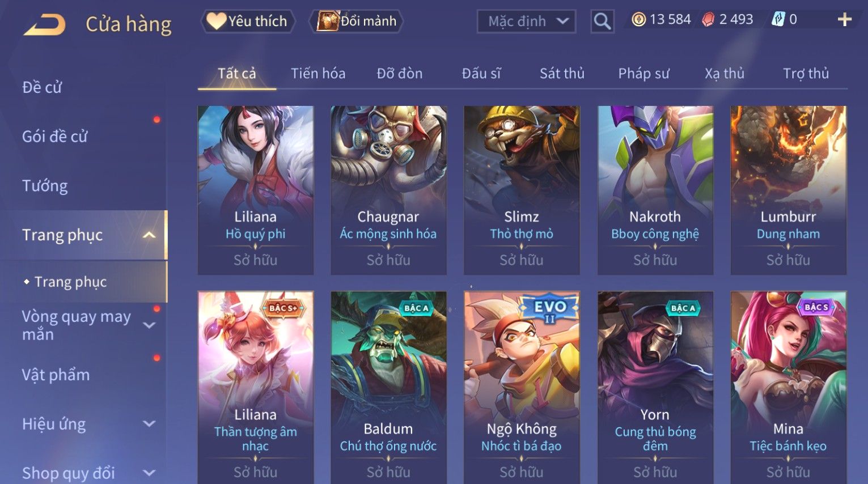The width and height of the screenshot is (868, 484).
Task: Click the heart icon in Yêu thích
Action: pos(216,21)
